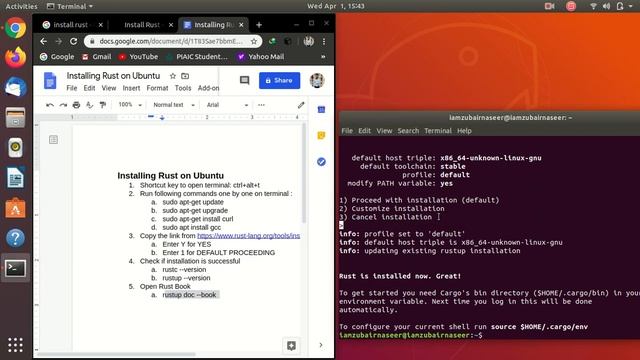Open the Gmail bookmark

point(96,57)
